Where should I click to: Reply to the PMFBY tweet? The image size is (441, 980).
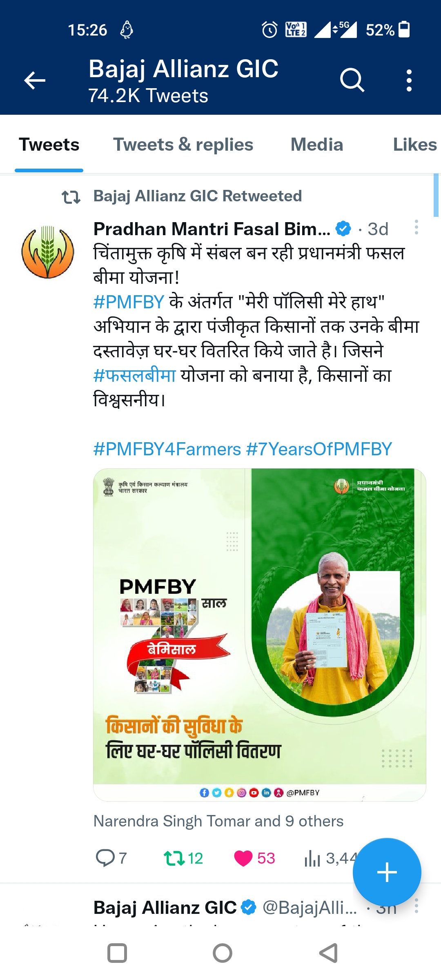coord(105,857)
